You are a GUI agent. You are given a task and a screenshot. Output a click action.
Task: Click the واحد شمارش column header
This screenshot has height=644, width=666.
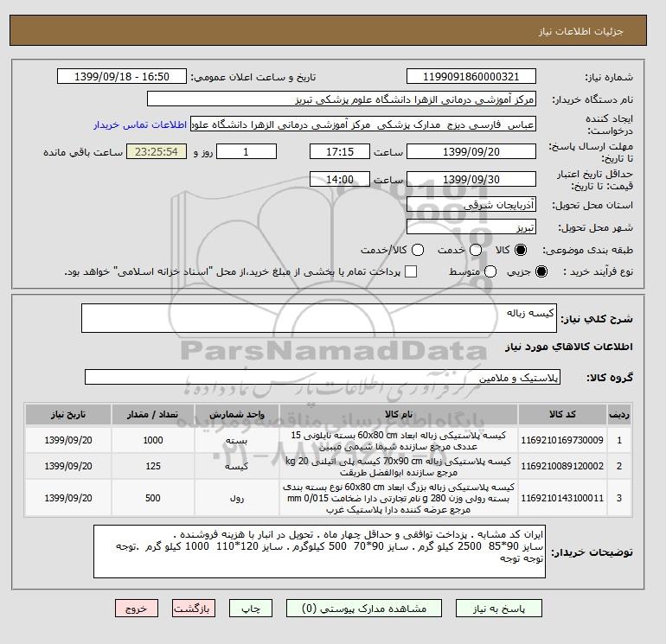[237, 414]
